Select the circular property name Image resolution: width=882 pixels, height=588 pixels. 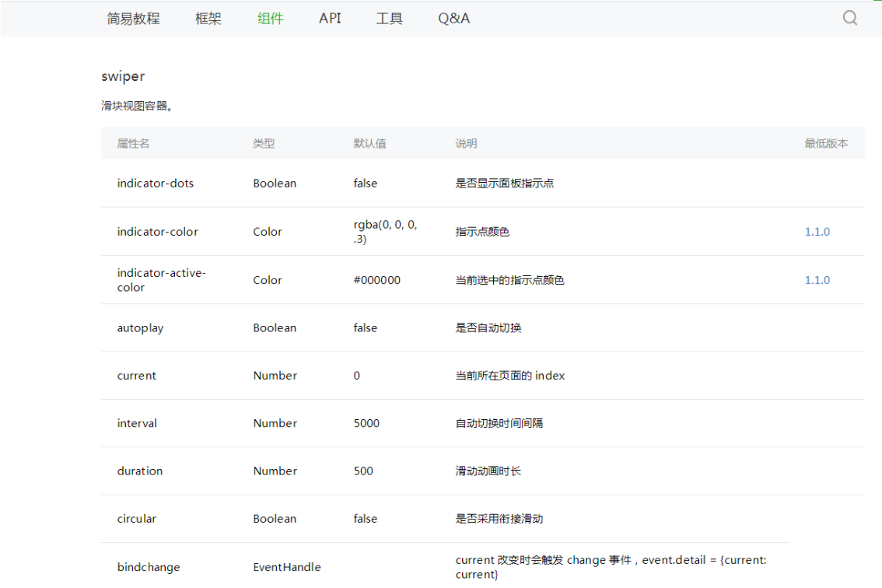click(x=137, y=520)
